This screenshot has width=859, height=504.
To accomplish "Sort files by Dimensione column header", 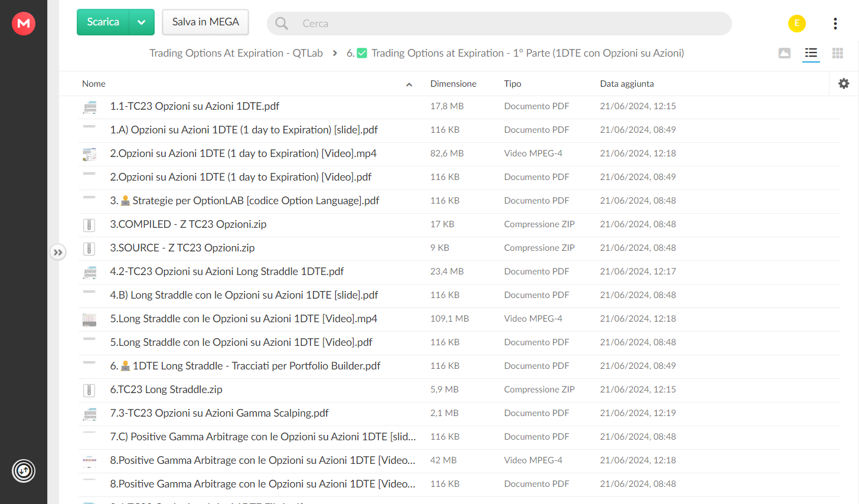I will coord(453,84).
